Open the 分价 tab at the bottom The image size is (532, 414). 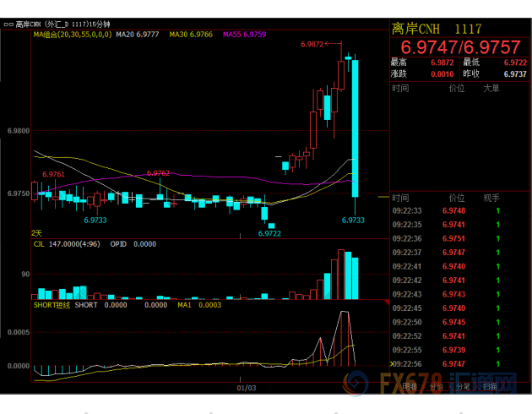coord(436,386)
